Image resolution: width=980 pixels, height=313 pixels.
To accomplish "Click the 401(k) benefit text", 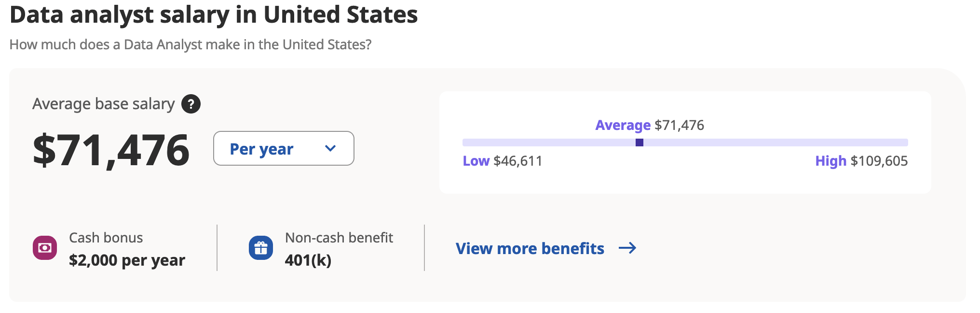I will pyautogui.click(x=308, y=260).
